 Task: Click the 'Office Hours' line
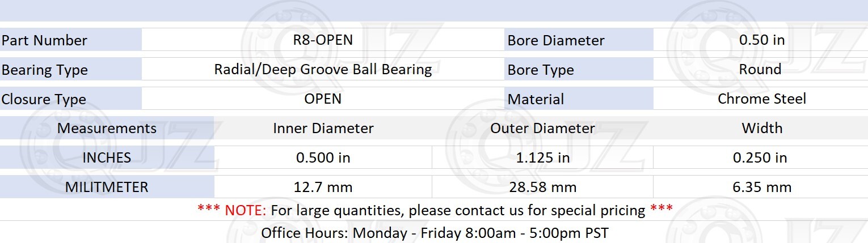(x=435, y=233)
